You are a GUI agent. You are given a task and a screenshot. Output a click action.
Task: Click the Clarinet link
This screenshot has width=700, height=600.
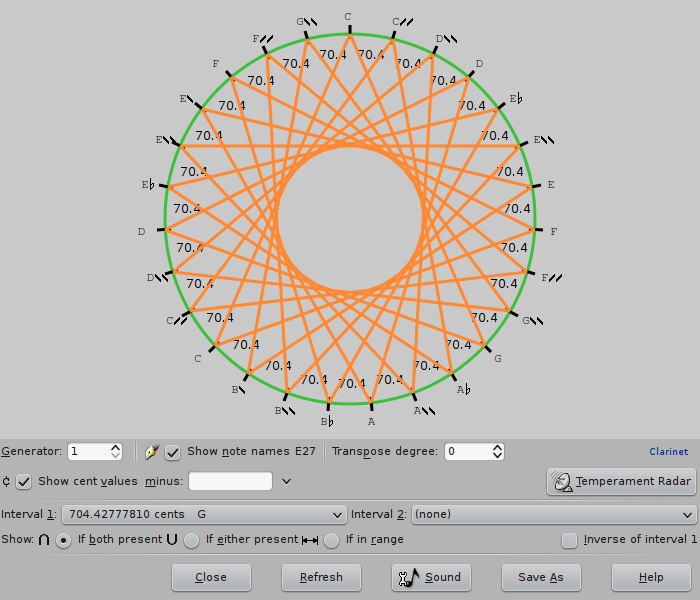[x=668, y=452]
